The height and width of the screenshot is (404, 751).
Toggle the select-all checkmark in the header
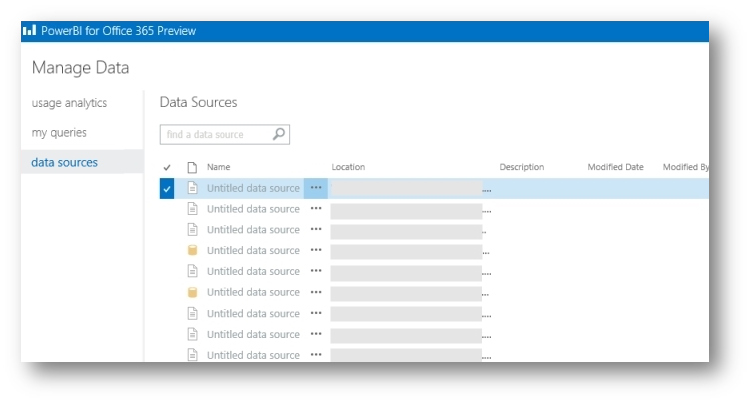coord(167,168)
